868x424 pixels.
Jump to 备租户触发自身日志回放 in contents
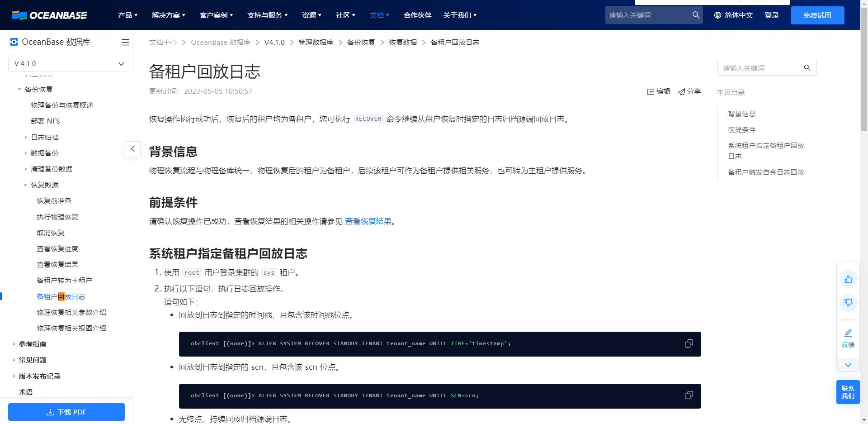point(766,172)
